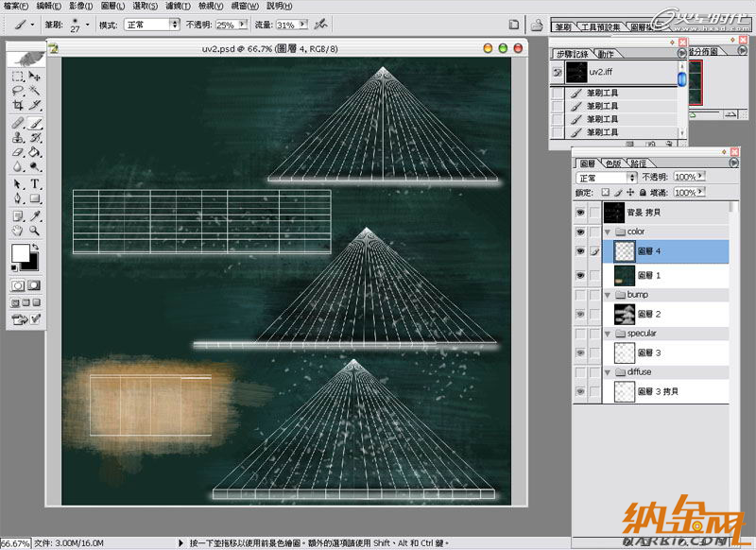Select the Text tool in the toolbox
Image resolution: width=756 pixels, height=550 pixels.
click(x=35, y=183)
